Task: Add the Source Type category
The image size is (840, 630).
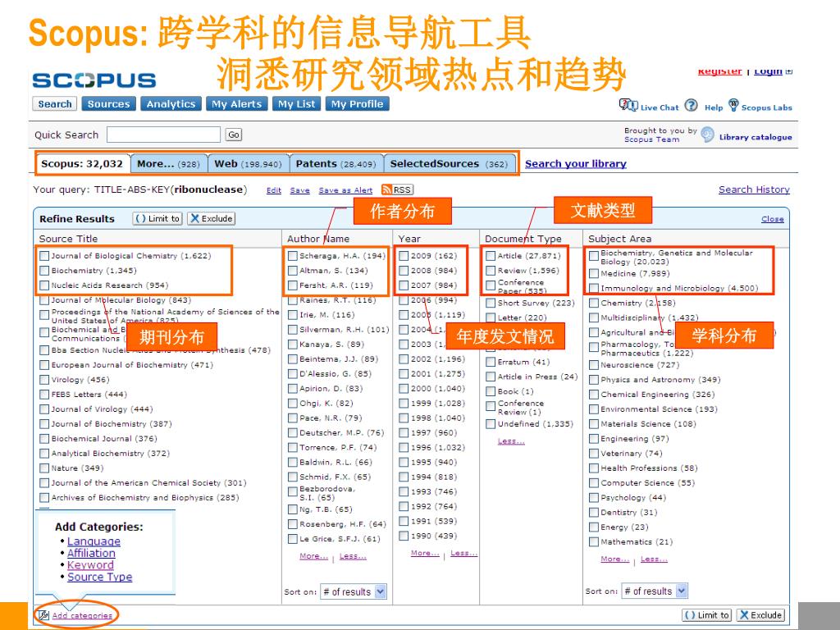Action: [x=99, y=577]
